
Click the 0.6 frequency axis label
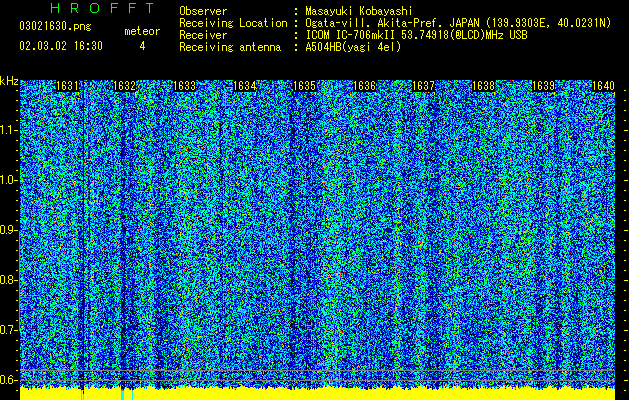(8, 380)
